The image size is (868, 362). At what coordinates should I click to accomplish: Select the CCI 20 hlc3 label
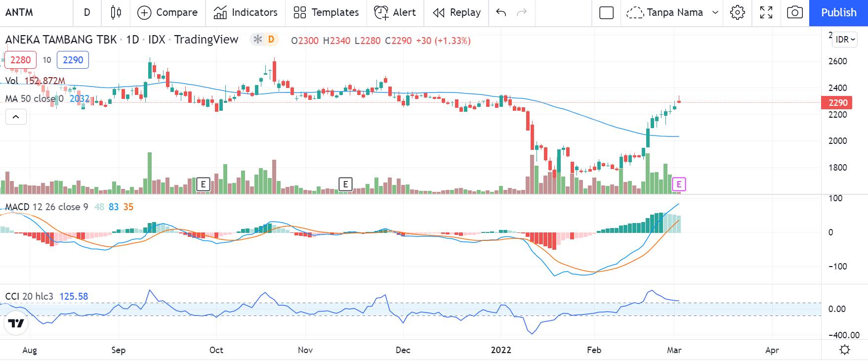pos(29,296)
